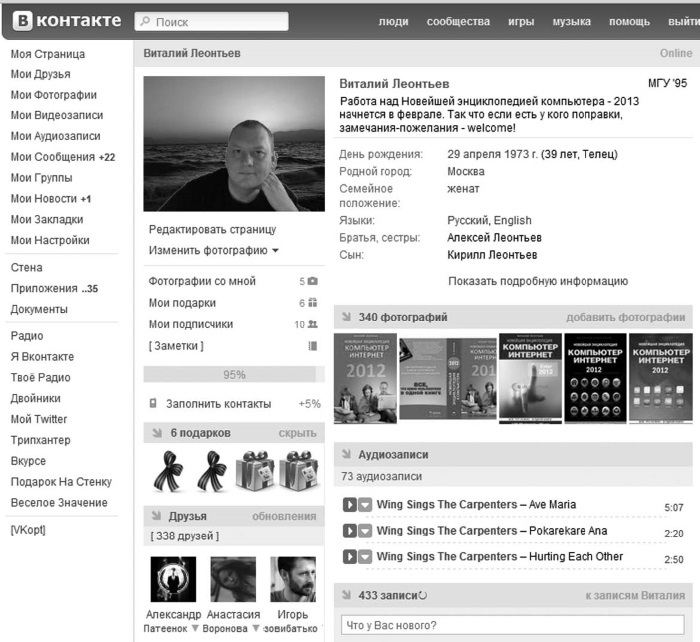The image size is (700, 642).
Task: Click the search magnifier icon
Action: [x=145, y=21]
